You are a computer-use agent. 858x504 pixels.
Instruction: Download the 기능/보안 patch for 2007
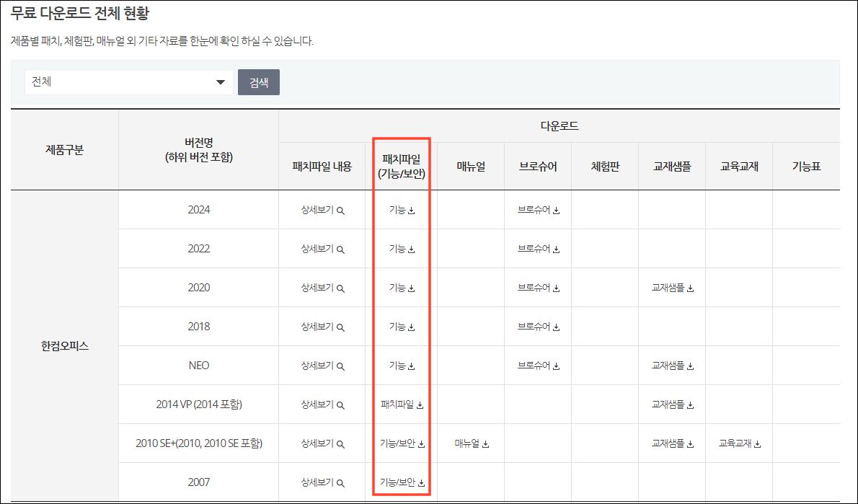(401, 482)
